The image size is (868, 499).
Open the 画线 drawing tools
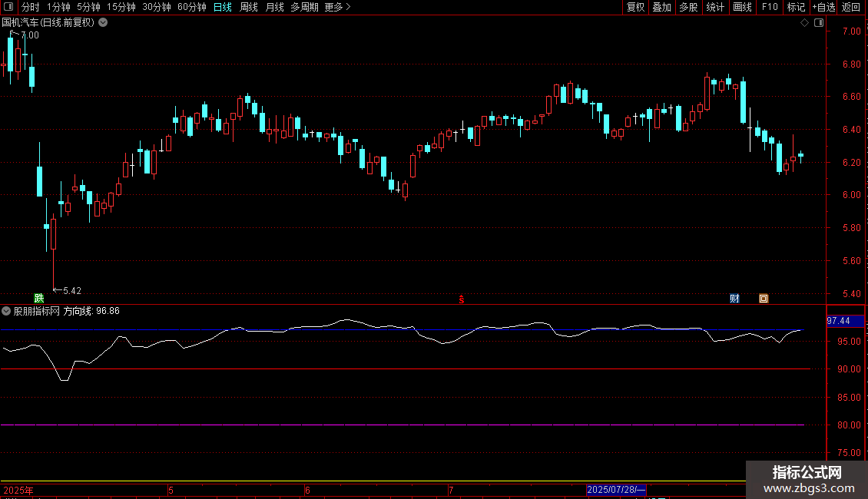(742, 7)
